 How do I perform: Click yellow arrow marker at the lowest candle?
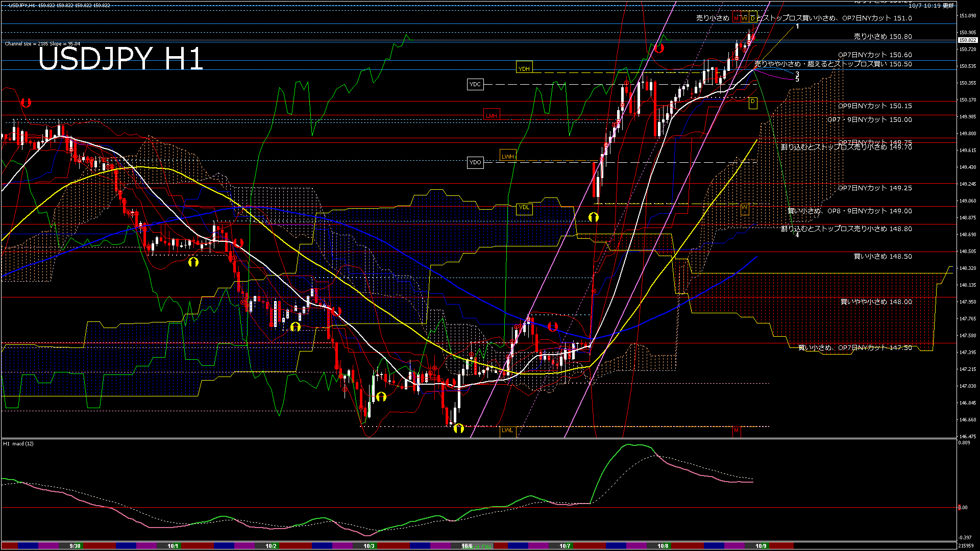(458, 429)
